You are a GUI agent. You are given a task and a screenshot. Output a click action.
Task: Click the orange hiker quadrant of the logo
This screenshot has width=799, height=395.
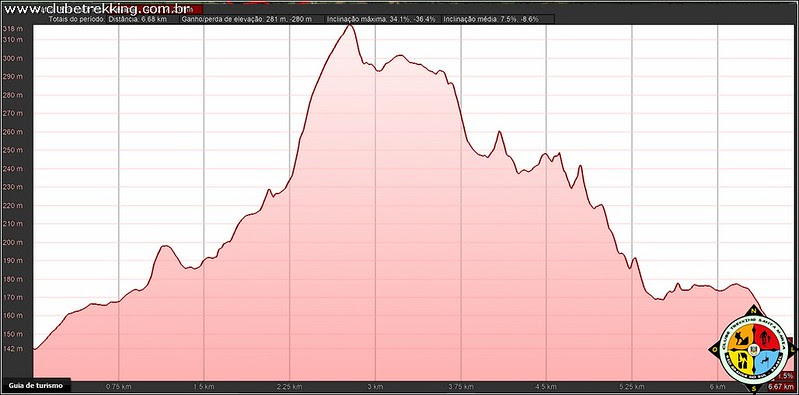point(741,337)
